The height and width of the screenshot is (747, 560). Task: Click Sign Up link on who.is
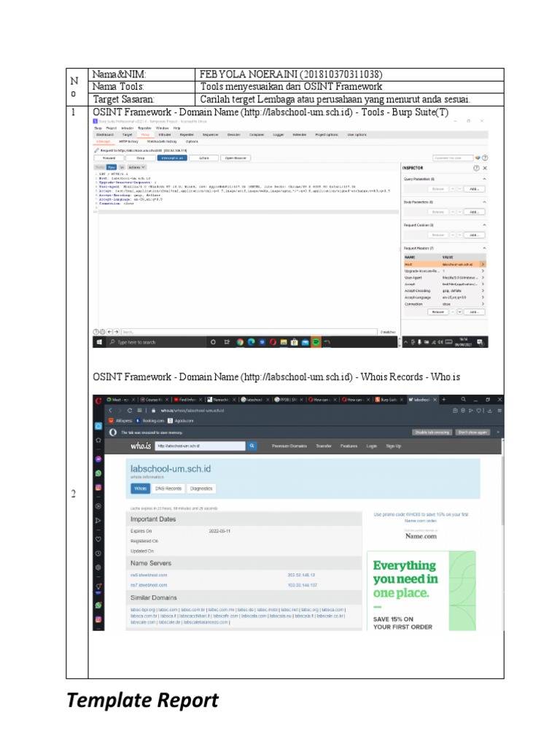[393, 446]
